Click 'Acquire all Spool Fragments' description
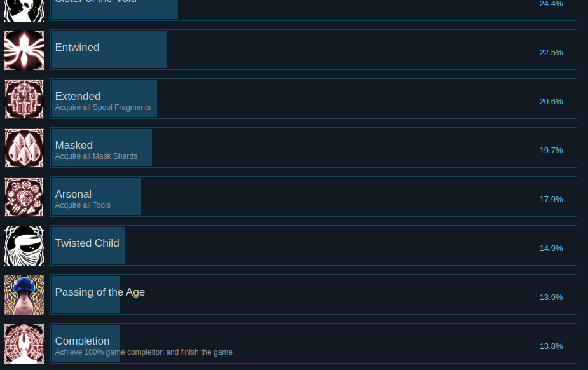 (x=103, y=107)
